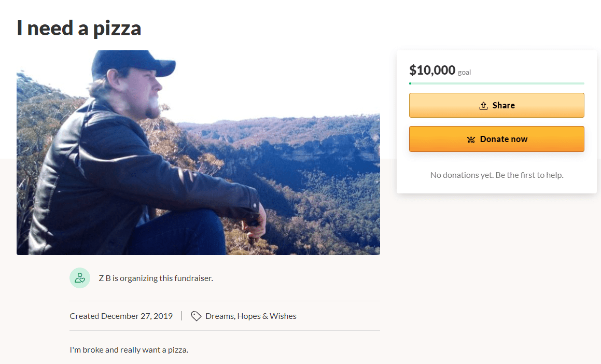This screenshot has height=364, width=601.
Task: Select the Share button
Action: 496,105
